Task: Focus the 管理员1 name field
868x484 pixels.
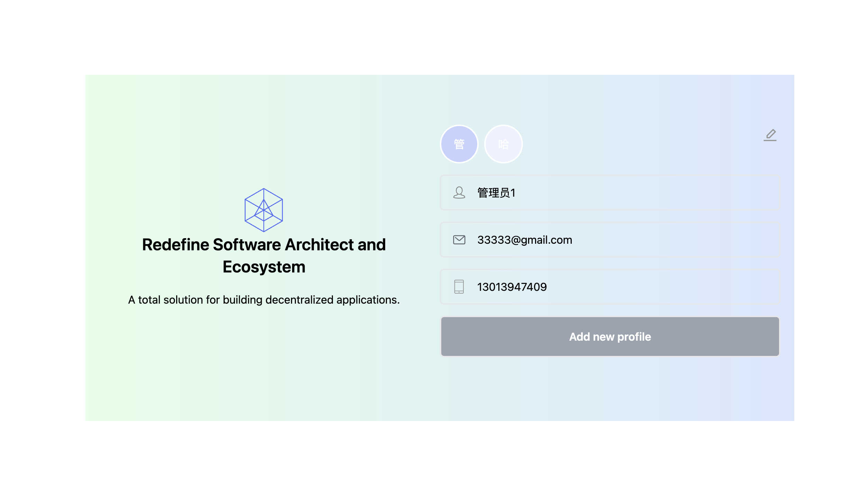Action: [609, 192]
